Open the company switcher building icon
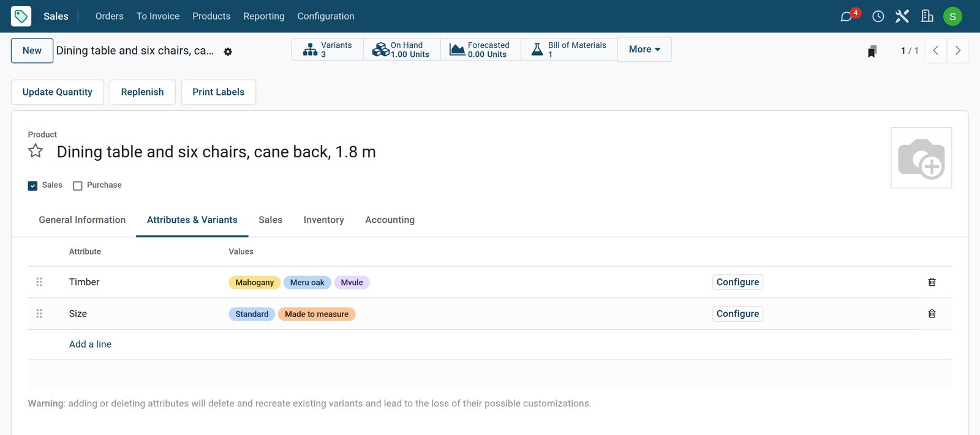 coord(927,17)
